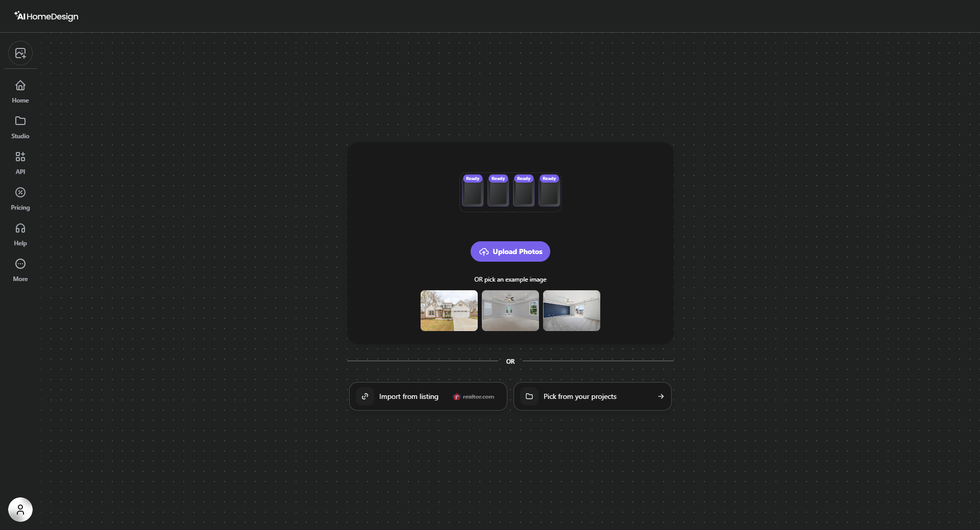Open Pick from your projects
The width and height of the screenshot is (980, 530).
tap(593, 396)
